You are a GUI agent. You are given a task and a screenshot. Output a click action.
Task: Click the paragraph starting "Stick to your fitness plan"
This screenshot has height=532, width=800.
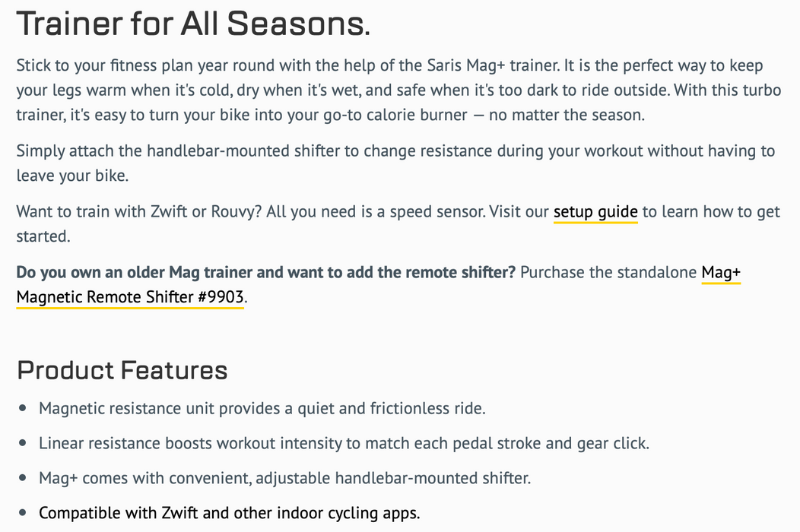(398, 90)
